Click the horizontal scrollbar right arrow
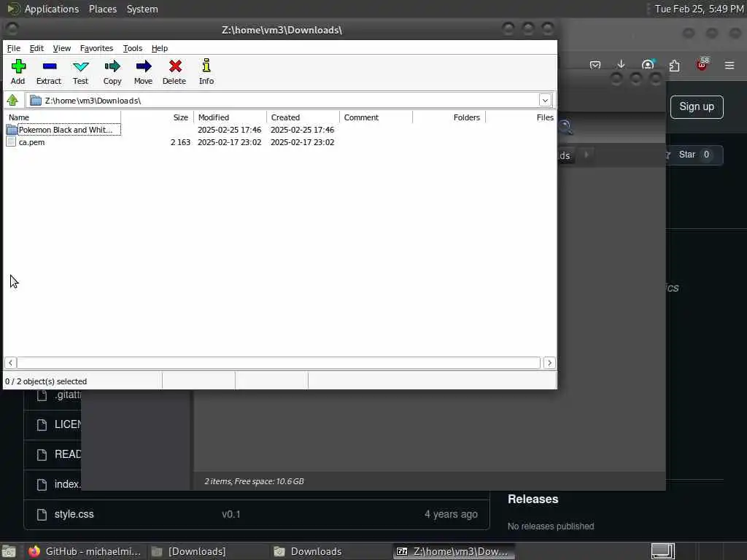 point(549,363)
